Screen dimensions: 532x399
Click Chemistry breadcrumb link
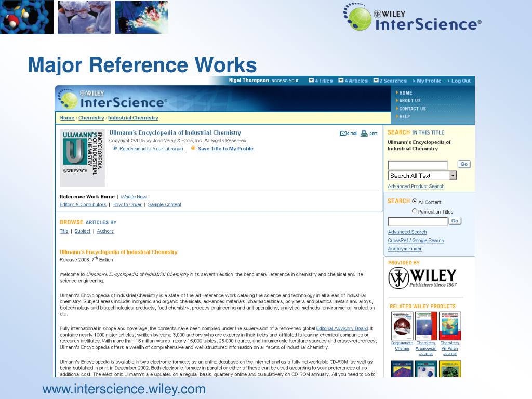pos(91,118)
